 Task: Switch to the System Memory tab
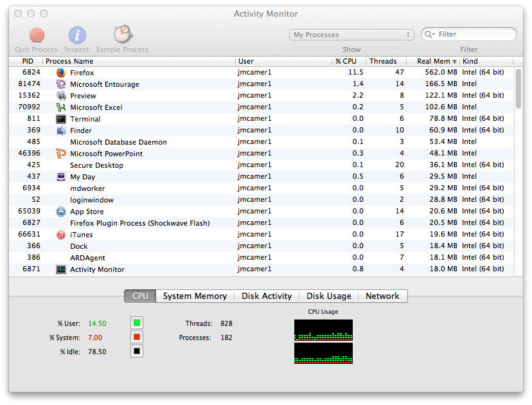coord(195,296)
